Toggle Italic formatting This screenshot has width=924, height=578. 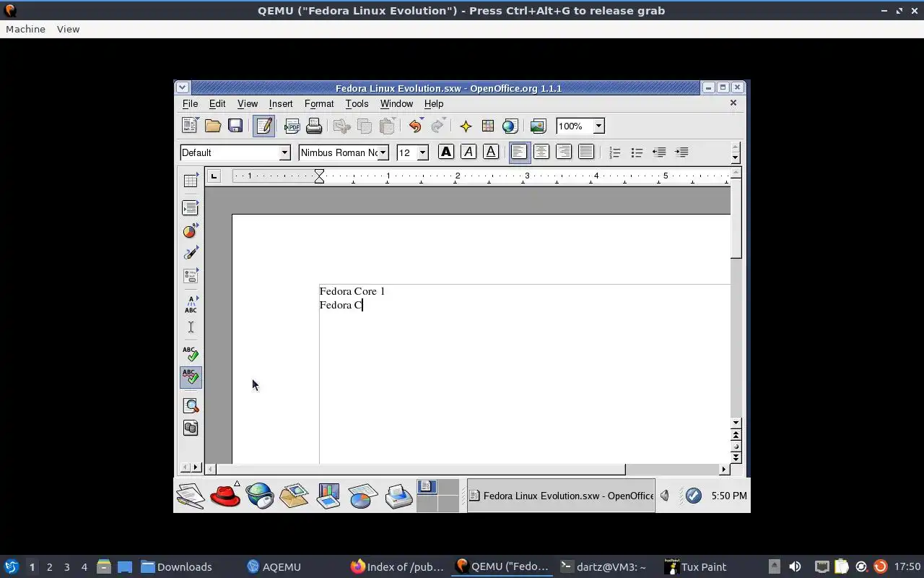pyautogui.click(x=468, y=152)
